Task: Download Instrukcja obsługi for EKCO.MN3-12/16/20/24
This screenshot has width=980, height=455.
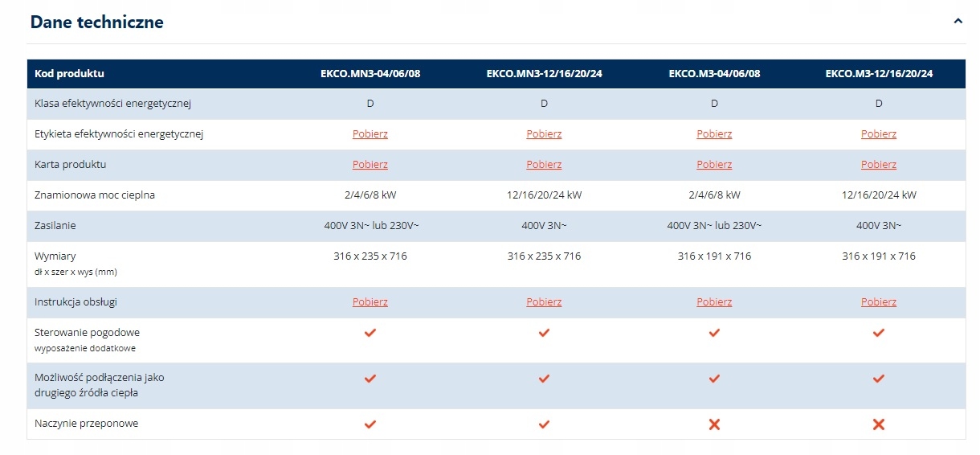Action: [x=544, y=302]
